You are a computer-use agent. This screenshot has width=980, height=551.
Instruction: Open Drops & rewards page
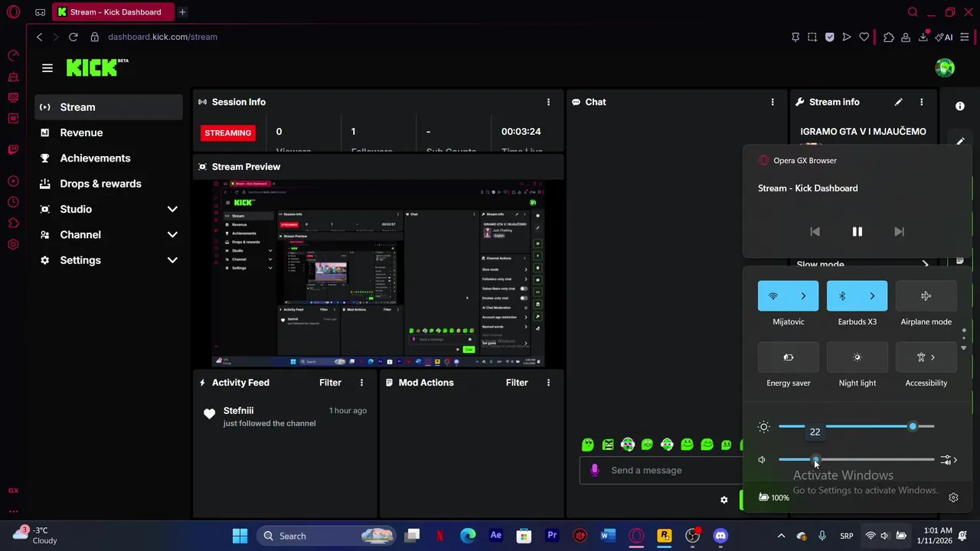click(x=109, y=184)
